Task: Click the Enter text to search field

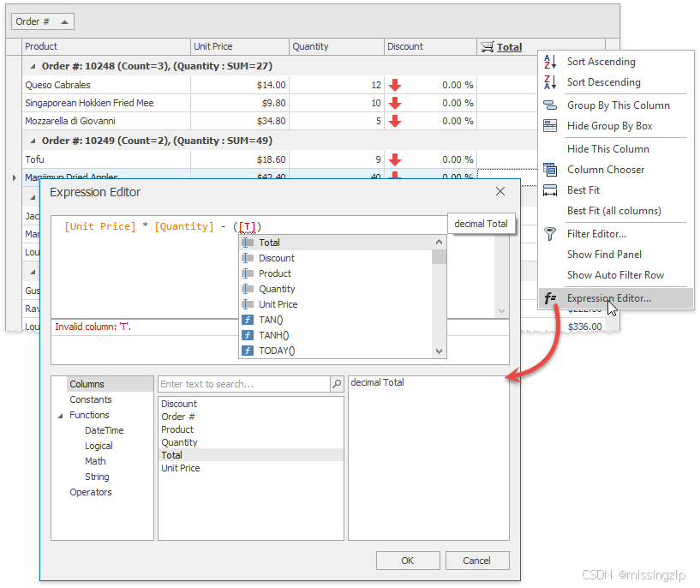Action: point(243,384)
